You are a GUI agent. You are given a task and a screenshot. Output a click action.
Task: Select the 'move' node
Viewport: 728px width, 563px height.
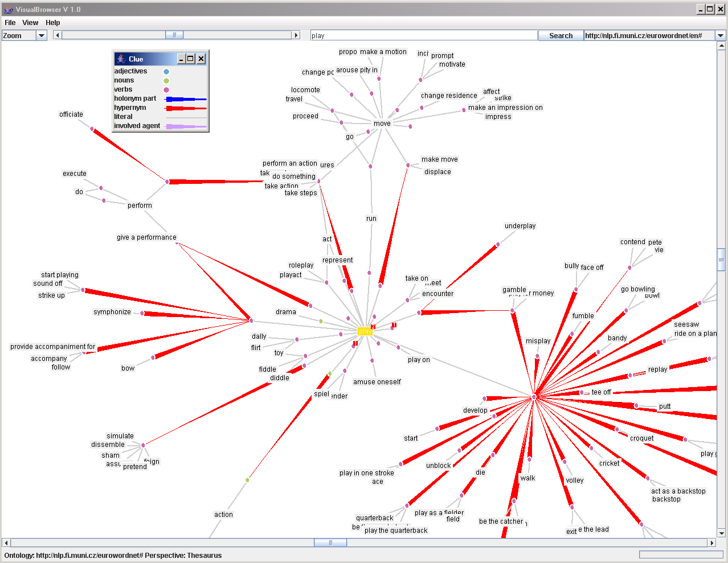pos(382,124)
